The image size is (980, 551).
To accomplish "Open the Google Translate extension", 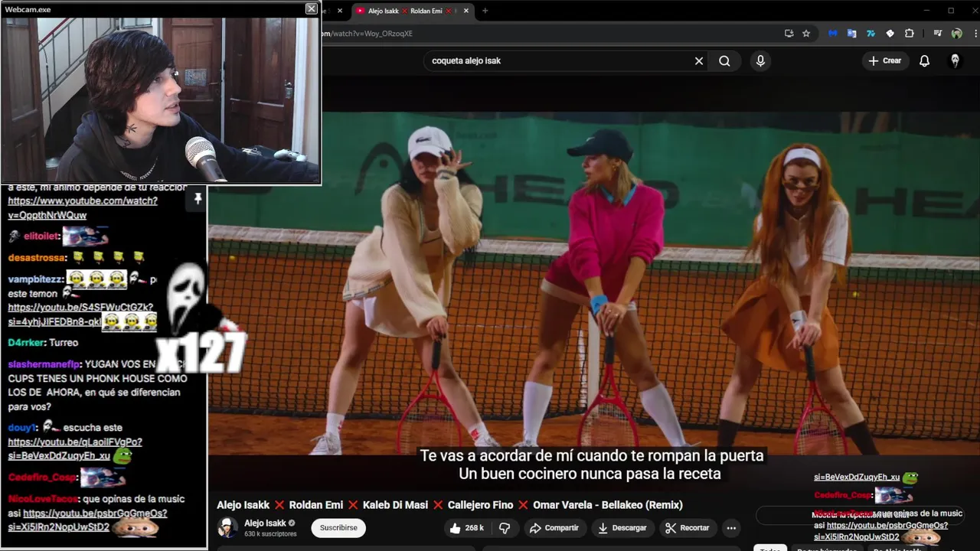I will [x=851, y=34].
